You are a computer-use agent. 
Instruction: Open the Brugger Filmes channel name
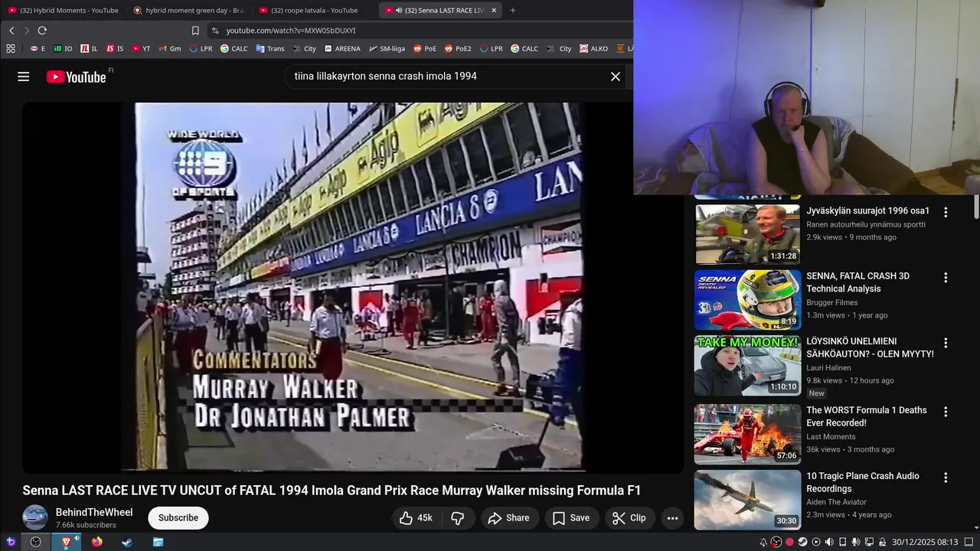[x=832, y=302]
